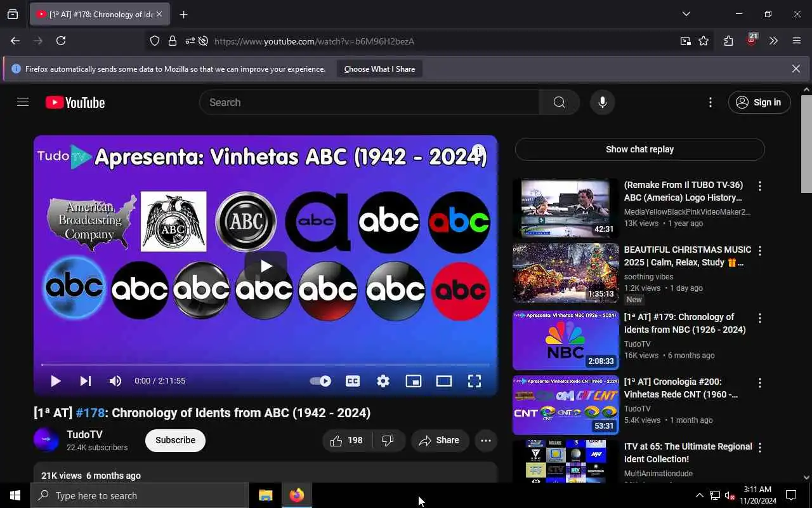This screenshot has height=508, width=812.
Task: Open TudoTV channel avatar
Action: [x=46, y=440]
